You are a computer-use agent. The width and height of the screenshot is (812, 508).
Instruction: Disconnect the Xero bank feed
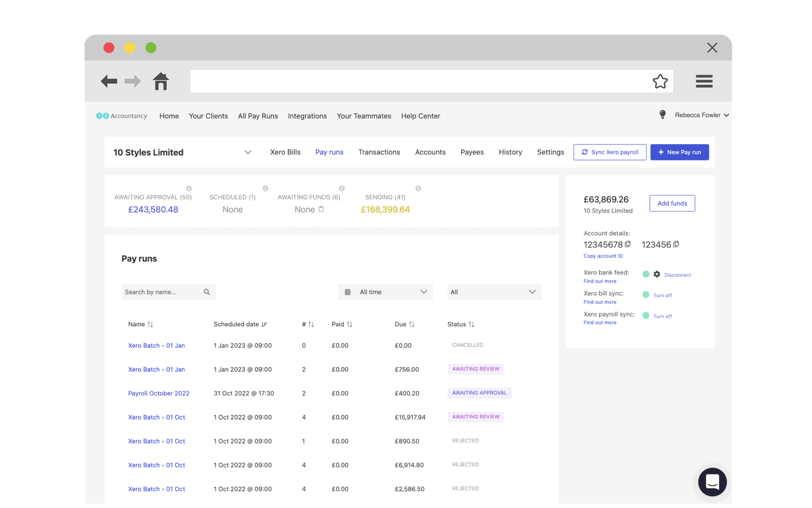point(677,275)
